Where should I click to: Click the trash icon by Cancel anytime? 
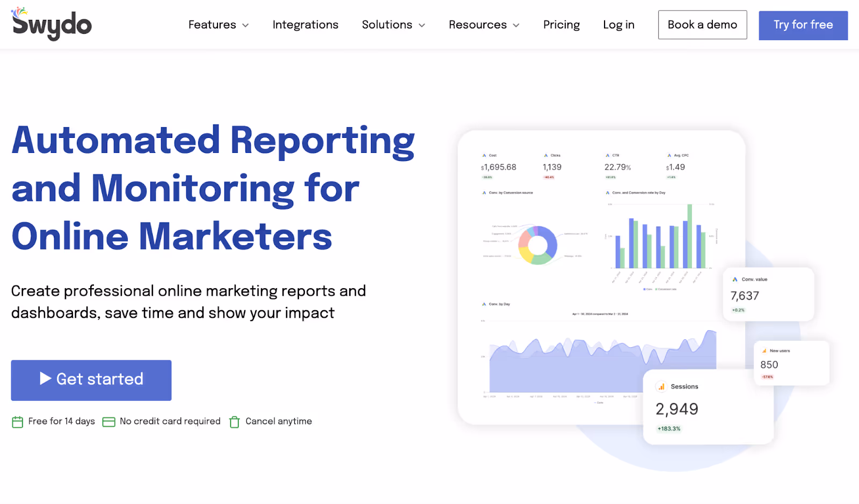(235, 422)
